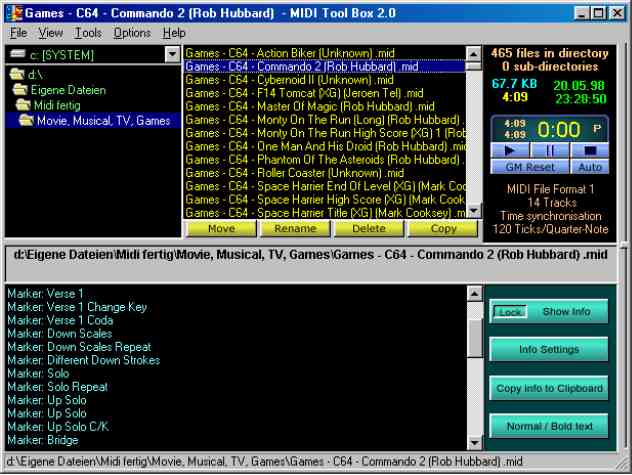Toggle the Auto play button
632x475 pixels.
coord(590,167)
